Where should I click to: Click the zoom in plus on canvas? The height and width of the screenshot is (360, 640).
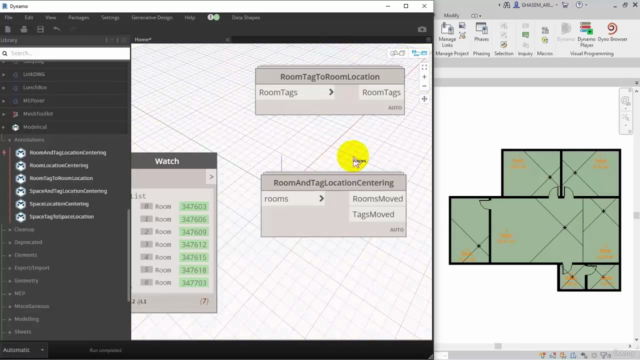click(x=424, y=77)
